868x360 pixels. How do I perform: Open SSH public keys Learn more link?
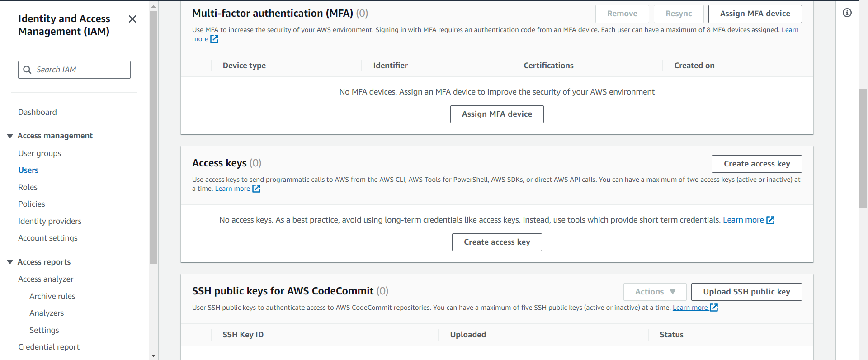[690, 308]
